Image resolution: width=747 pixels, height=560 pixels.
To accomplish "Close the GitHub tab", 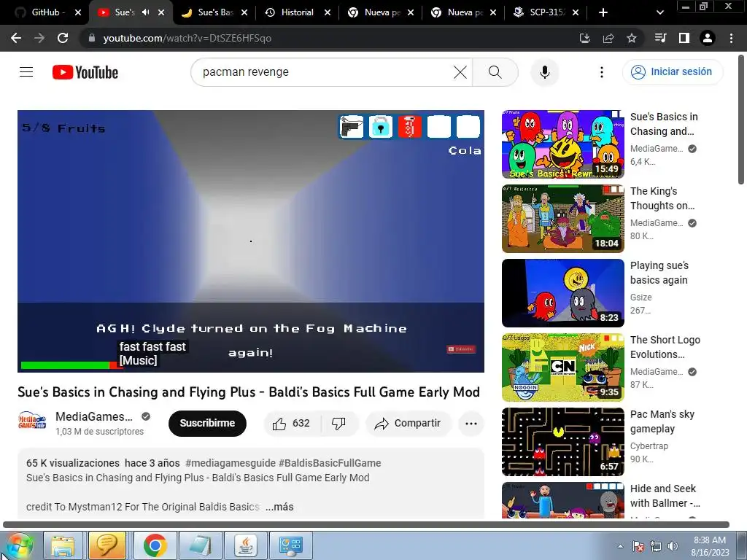I will (x=78, y=12).
